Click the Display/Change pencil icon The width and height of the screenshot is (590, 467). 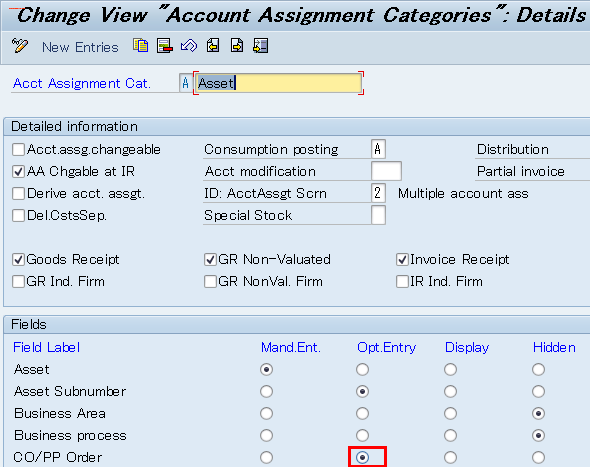click(20, 46)
